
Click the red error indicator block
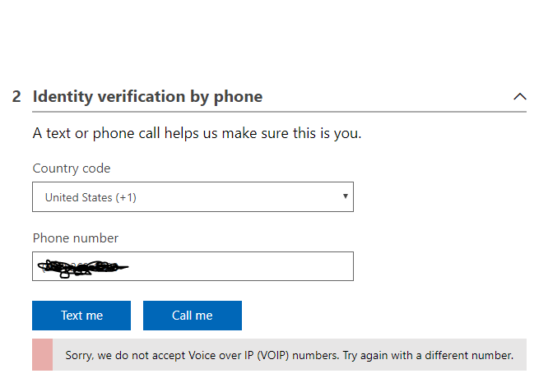pyautogui.click(x=42, y=354)
